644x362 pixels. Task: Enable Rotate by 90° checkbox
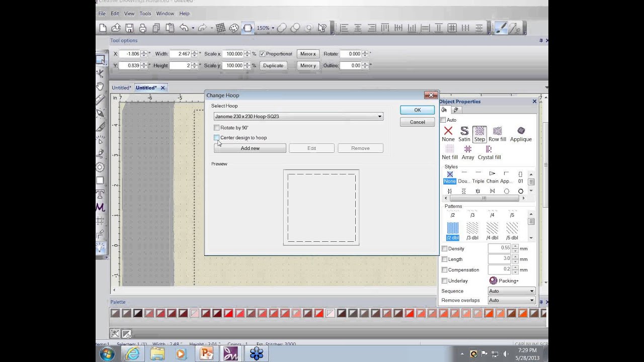217,128
